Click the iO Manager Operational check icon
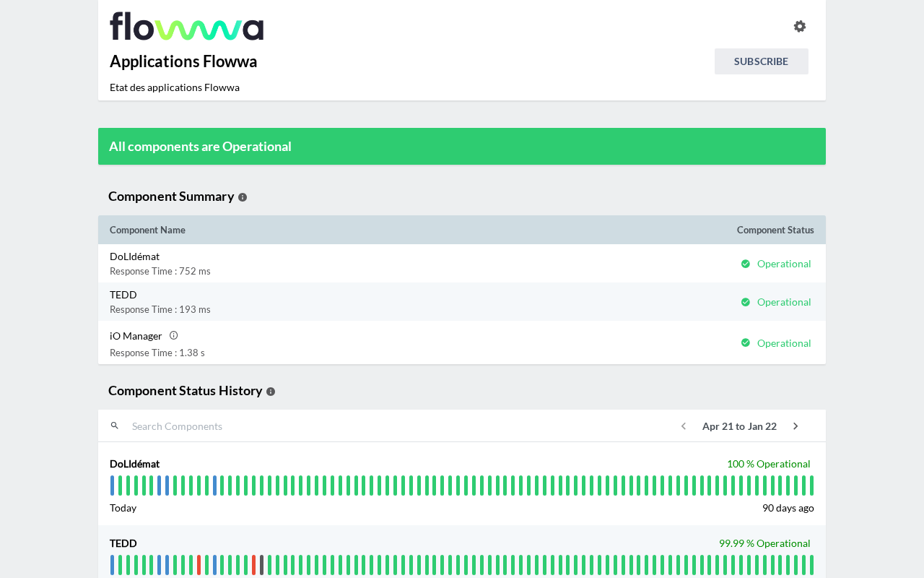The image size is (924, 578). (746, 342)
